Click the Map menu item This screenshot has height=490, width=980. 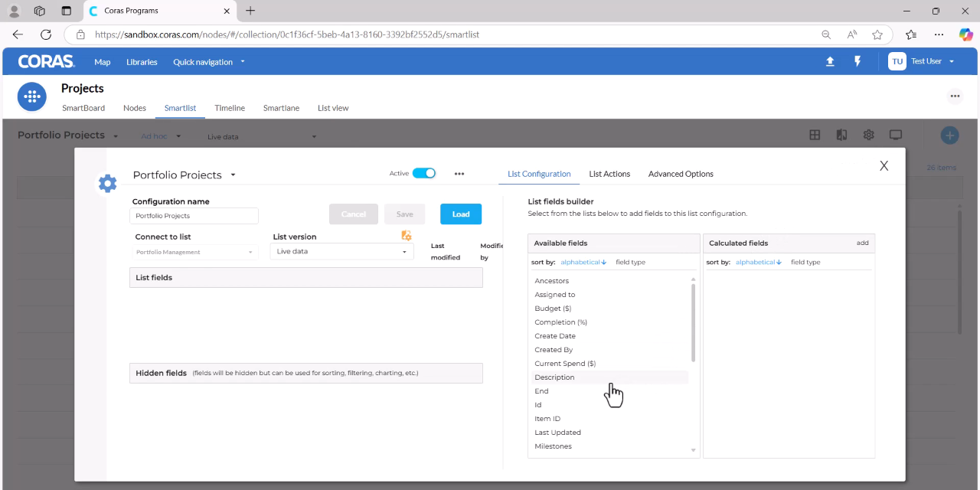click(x=103, y=62)
